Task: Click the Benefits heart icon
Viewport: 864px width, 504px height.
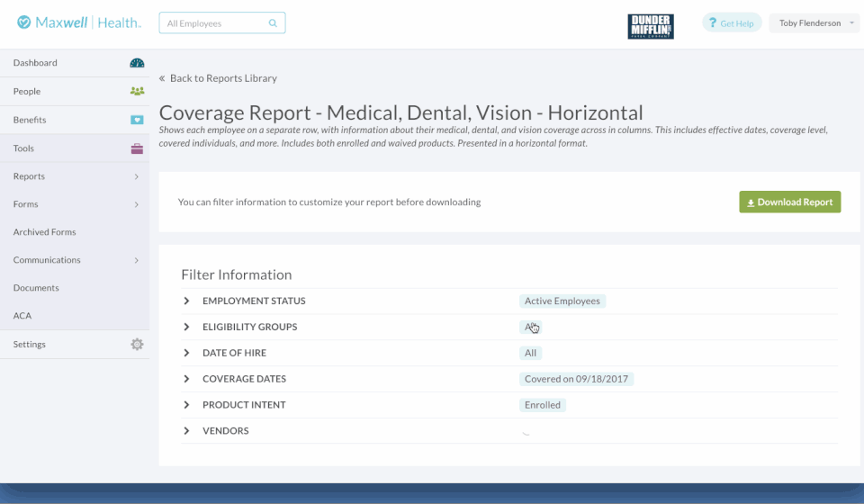Action: click(x=137, y=120)
